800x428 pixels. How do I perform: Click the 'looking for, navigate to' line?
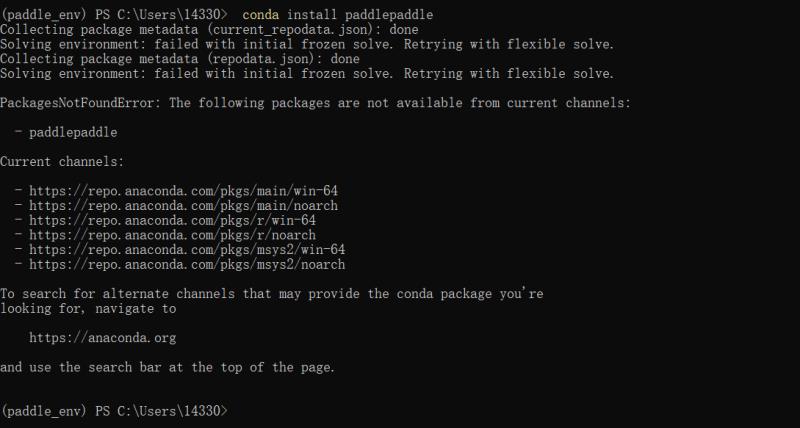click(88, 309)
